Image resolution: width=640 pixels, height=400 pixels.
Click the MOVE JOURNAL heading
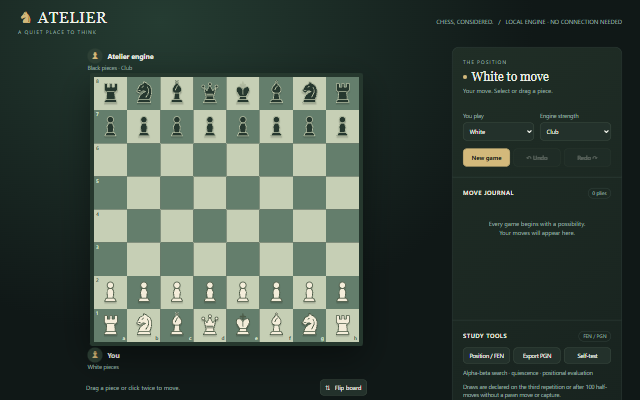(488, 193)
